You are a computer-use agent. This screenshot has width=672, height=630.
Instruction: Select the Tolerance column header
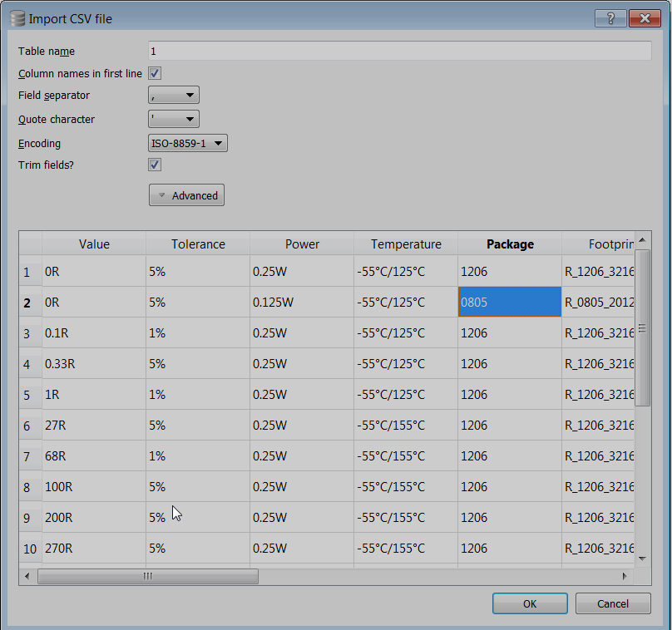(x=198, y=244)
